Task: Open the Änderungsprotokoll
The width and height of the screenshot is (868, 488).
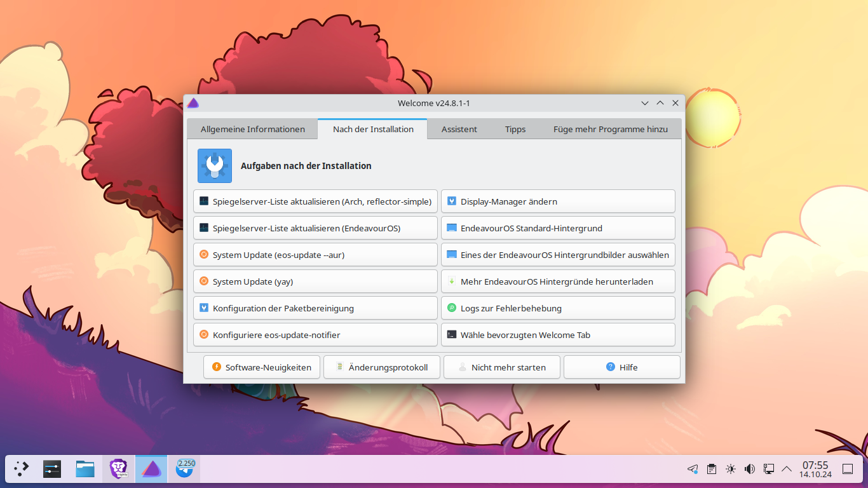Action: pos(382,367)
